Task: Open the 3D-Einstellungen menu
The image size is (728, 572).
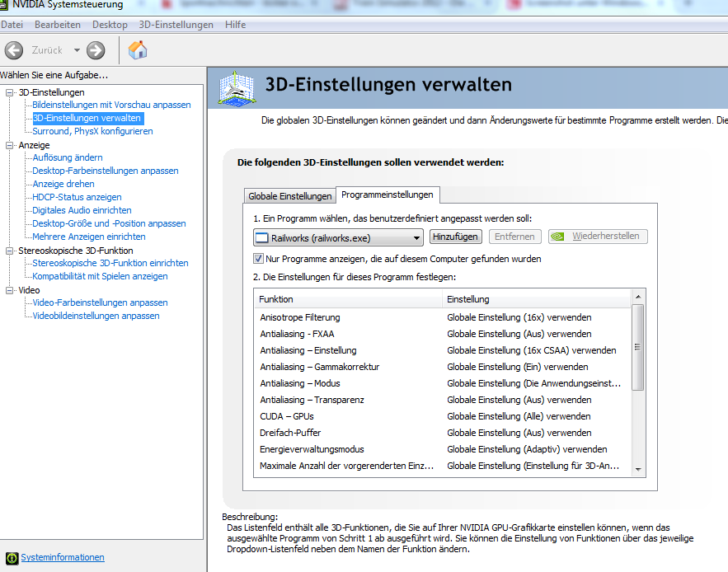Action: coord(176,25)
